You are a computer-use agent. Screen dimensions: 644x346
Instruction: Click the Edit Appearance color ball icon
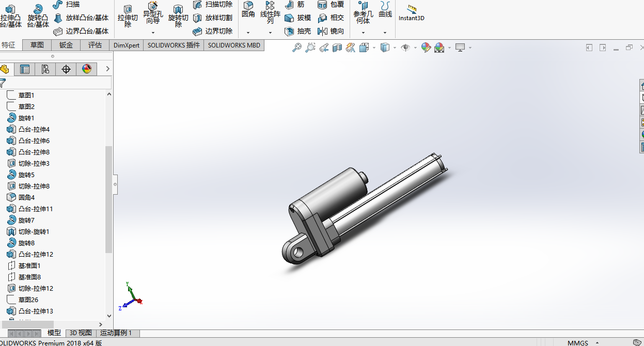pos(426,48)
